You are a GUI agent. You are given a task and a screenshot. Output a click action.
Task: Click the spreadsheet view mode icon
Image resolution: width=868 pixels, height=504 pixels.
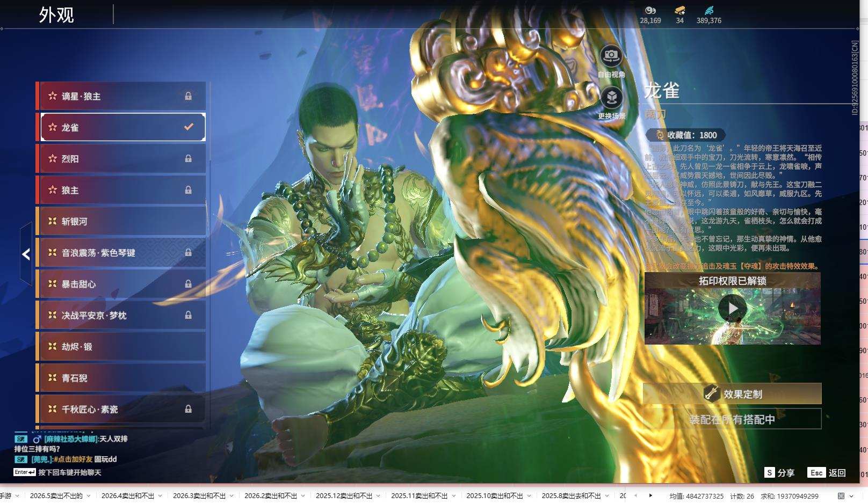(841, 496)
